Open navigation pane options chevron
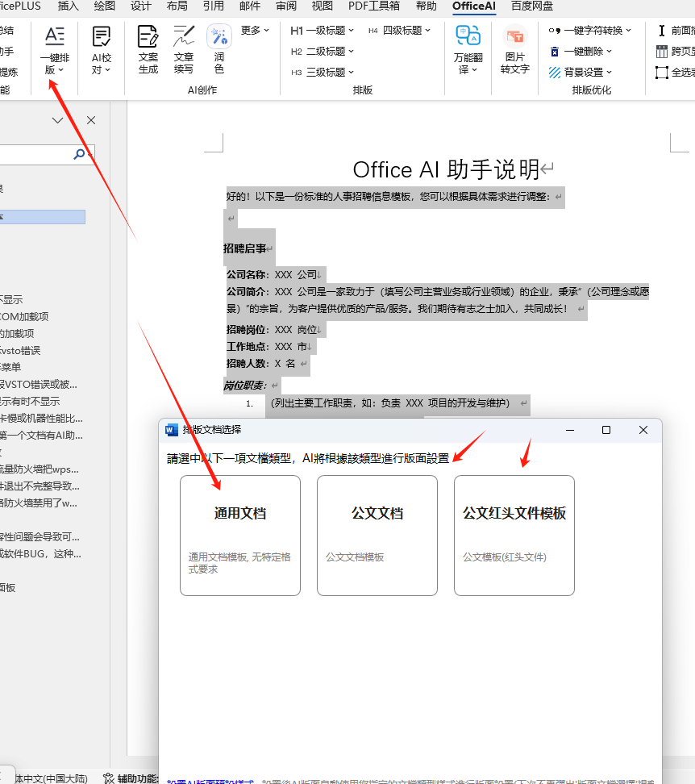 tap(57, 120)
